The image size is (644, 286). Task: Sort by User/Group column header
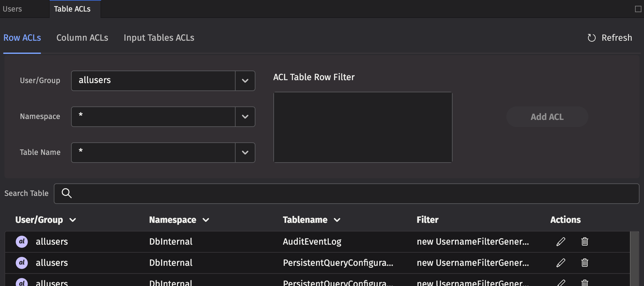click(45, 220)
